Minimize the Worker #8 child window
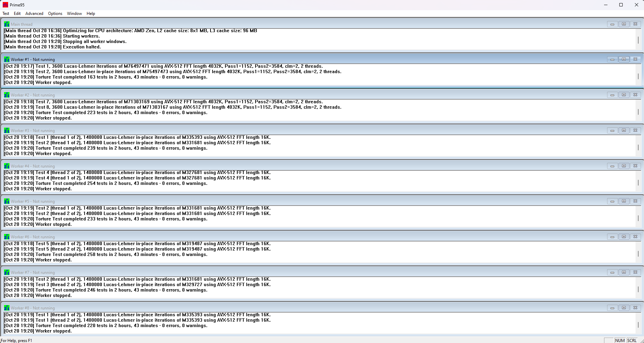This screenshot has height=343, width=644. [612, 308]
